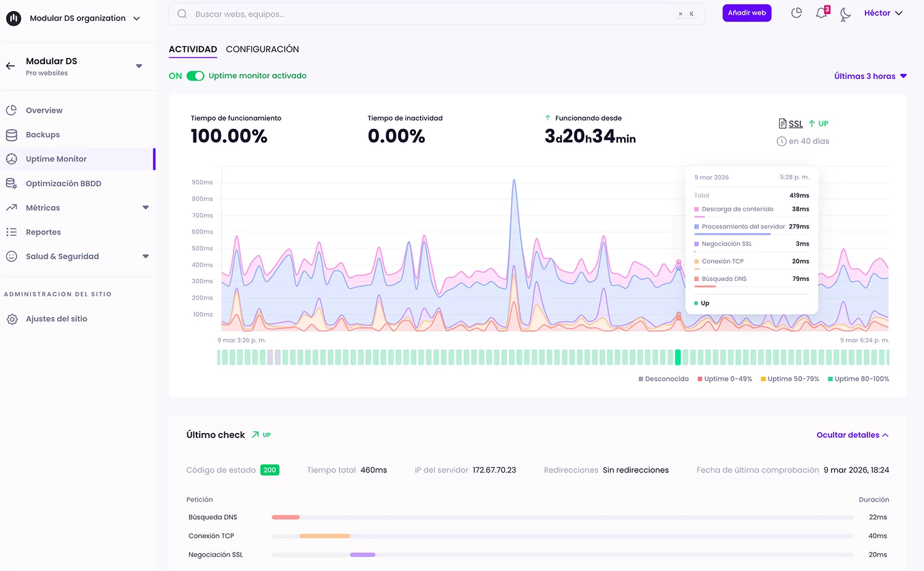Open the Uptime Monitor panel
Image resolution: width=924 pixels, height=571 pixels.
[55, 158]
